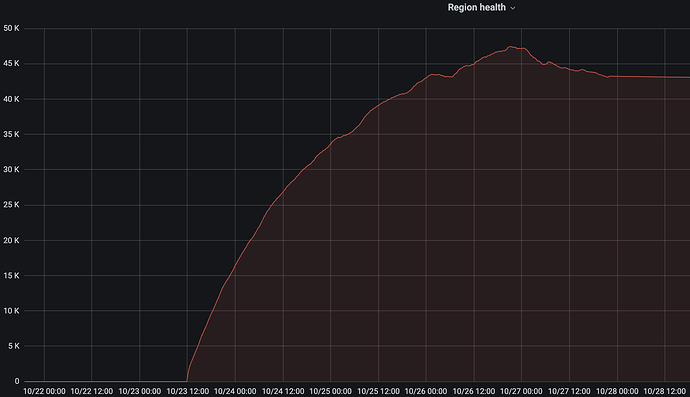Click the 10/23 00:00 time label
The image size is (690, 397).
pos(139,391)
